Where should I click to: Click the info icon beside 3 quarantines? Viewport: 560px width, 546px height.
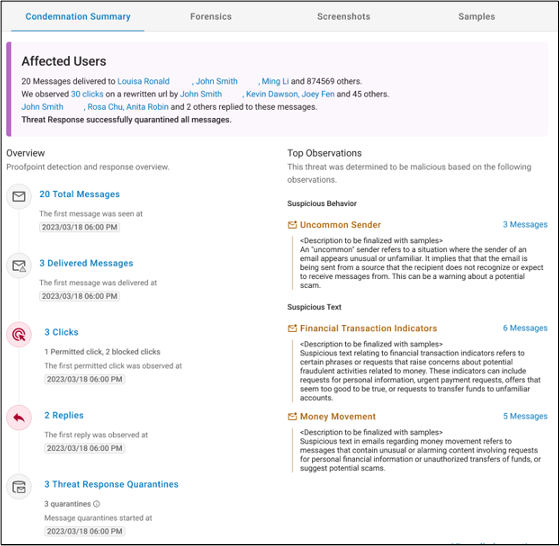[96, 504]
